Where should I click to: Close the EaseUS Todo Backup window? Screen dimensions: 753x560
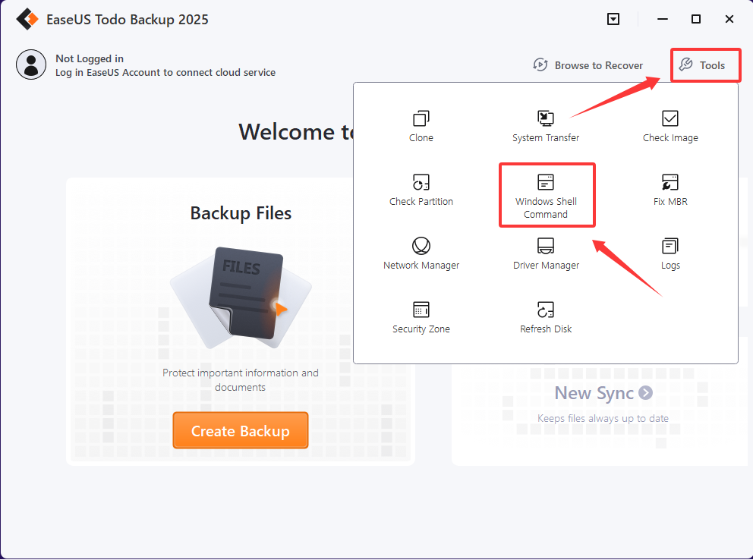click(x=729, y=19)
